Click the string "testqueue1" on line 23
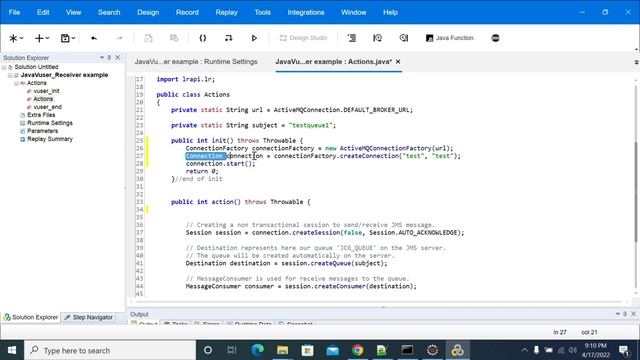640x360 pixels. click(311, 125)
